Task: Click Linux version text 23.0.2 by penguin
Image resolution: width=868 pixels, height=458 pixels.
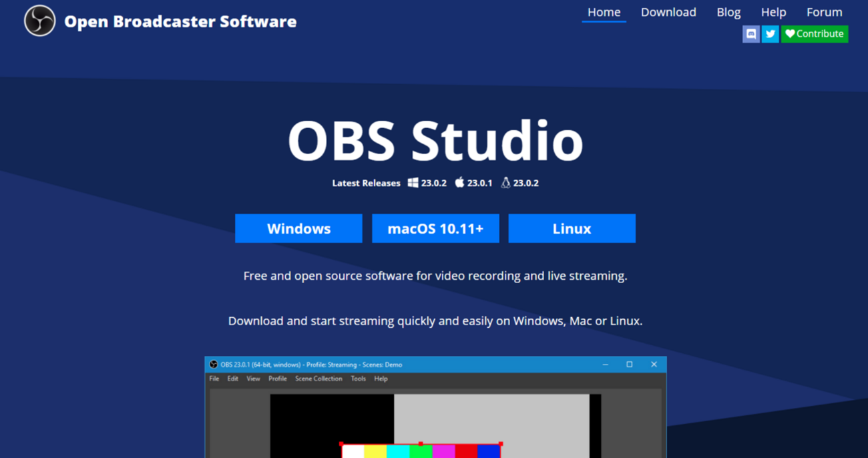Action: click(525, 183)
